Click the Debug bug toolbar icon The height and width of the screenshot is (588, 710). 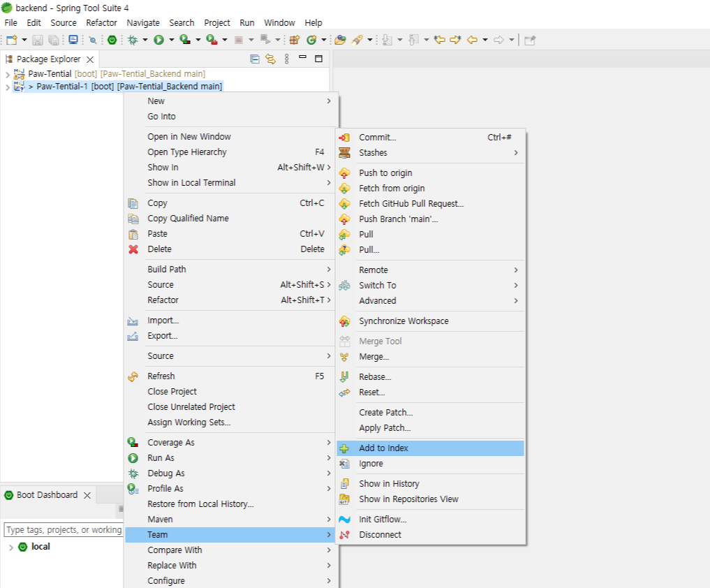pos(133,40)
